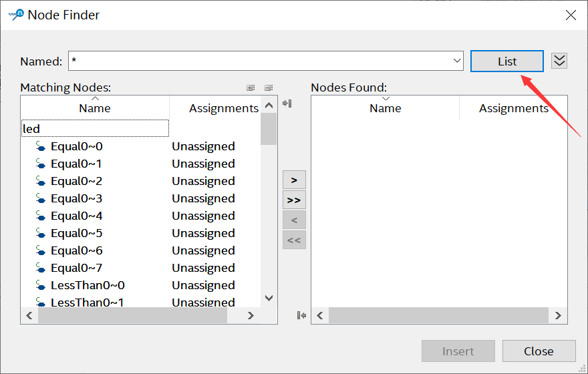Expand more search options with double chevron
Image resolution: width=588 pixels, height=374 pixels.
tap(560, 61)
